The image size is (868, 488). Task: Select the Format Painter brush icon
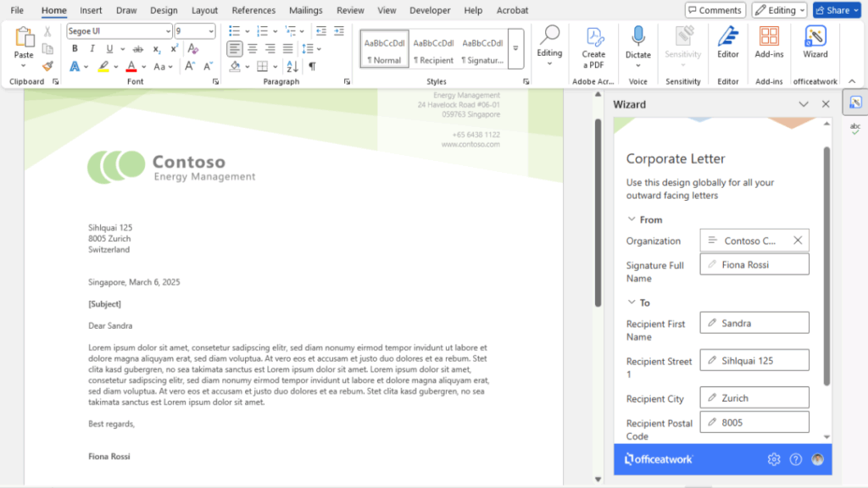coord(47,66)
